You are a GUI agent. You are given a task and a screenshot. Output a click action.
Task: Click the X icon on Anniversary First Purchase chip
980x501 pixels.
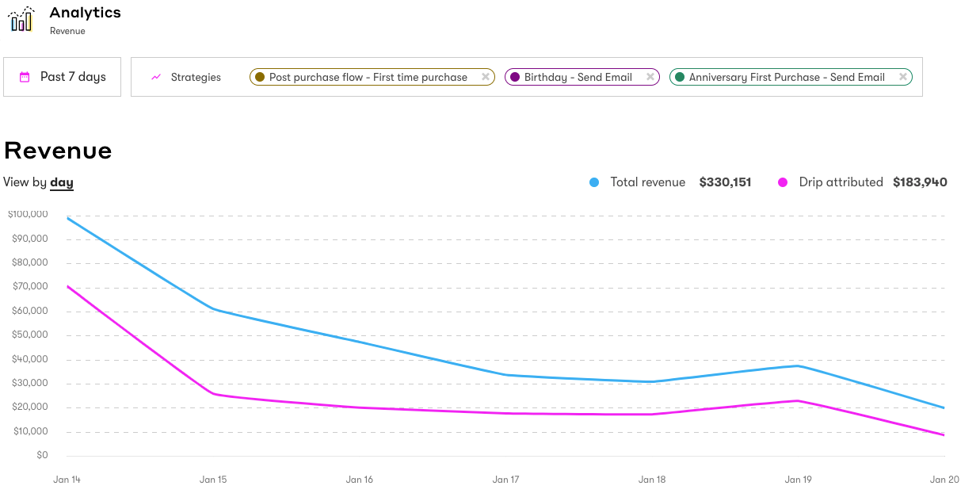tap(903, 77)
